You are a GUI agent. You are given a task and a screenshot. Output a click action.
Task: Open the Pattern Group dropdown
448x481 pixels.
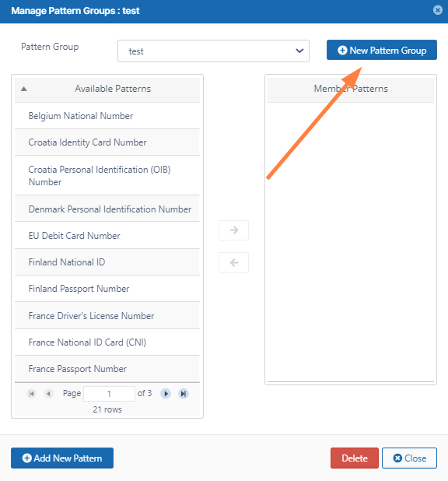pos(213,51)
